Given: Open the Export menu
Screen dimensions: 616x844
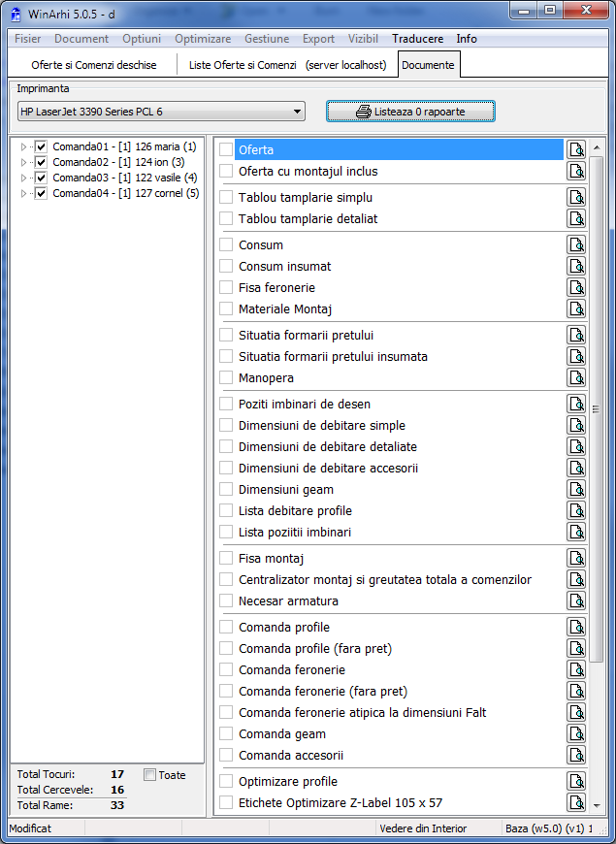Looking at the screenshot, I should 318,39.
